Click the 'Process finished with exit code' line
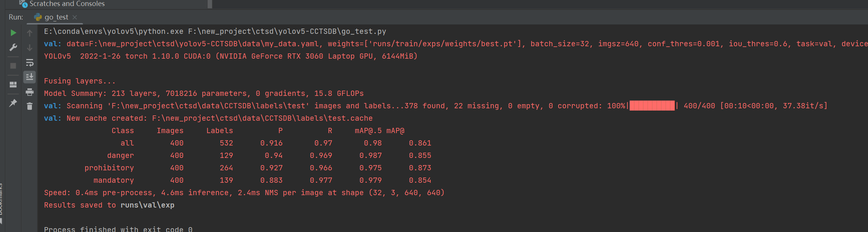This screenshot has width=868, height=232. [x=118, y=229]
